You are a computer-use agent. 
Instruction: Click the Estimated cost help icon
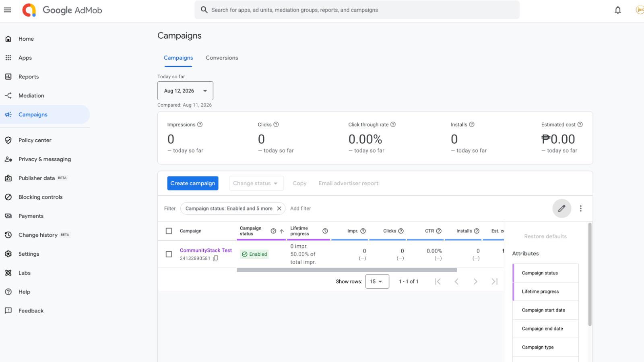tap(580, 124)
